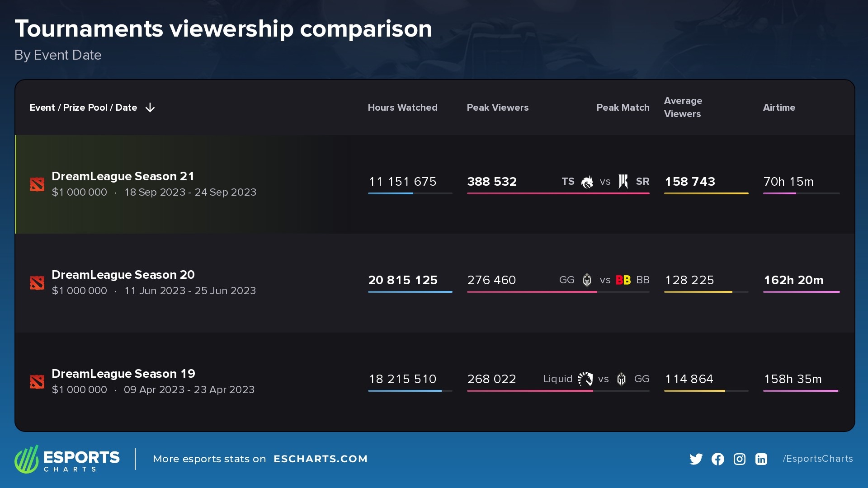Toggle the sort arrow on Event / Prize Pool / Date
The width and height of the screenshot is (868, 488).
tap(150, 108)
